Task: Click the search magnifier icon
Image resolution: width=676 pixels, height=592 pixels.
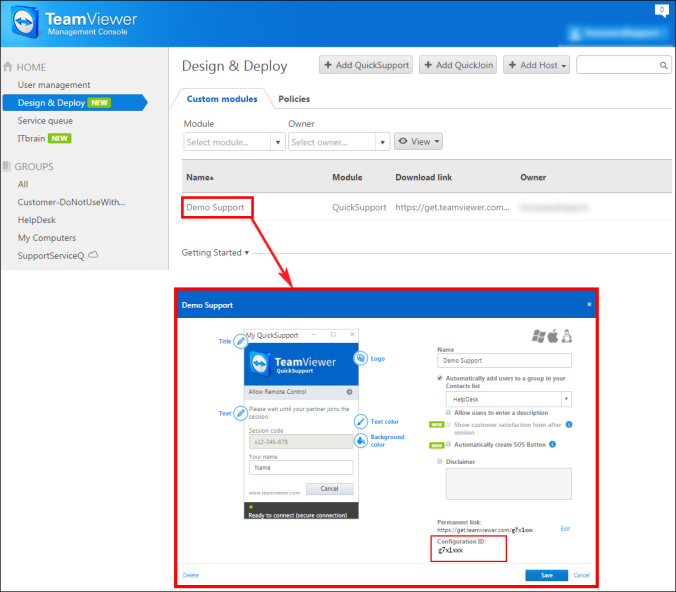Action: 663,65
